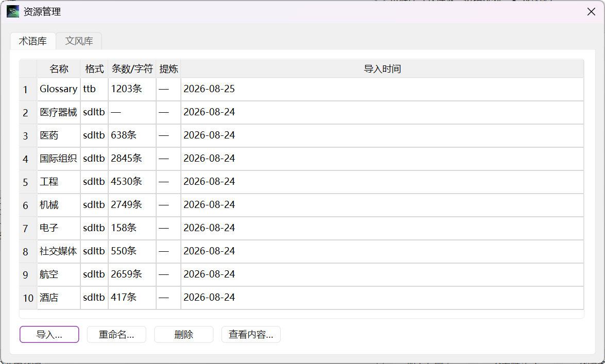Image resolution: width=605 pixels, height=364 pixels.
Task: Select the 社交媒体 termbase name
Action: pos(59,251)
